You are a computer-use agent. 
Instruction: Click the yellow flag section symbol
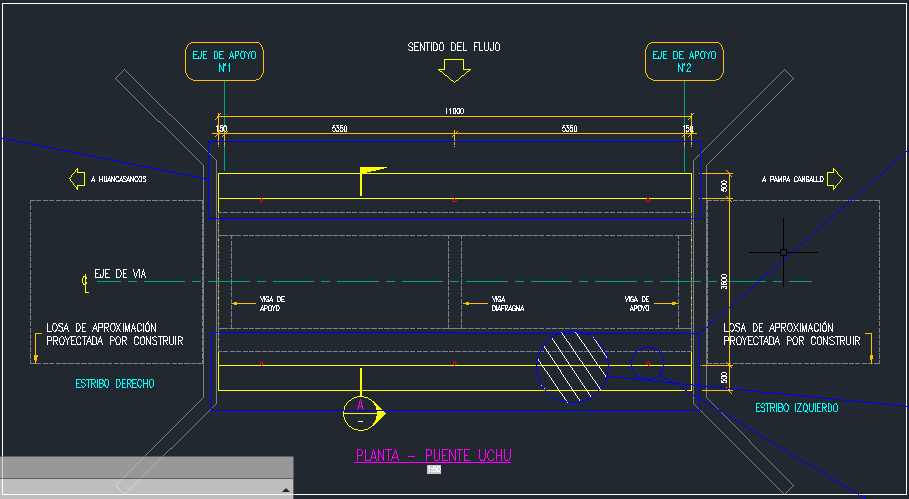tap(373, 180)
